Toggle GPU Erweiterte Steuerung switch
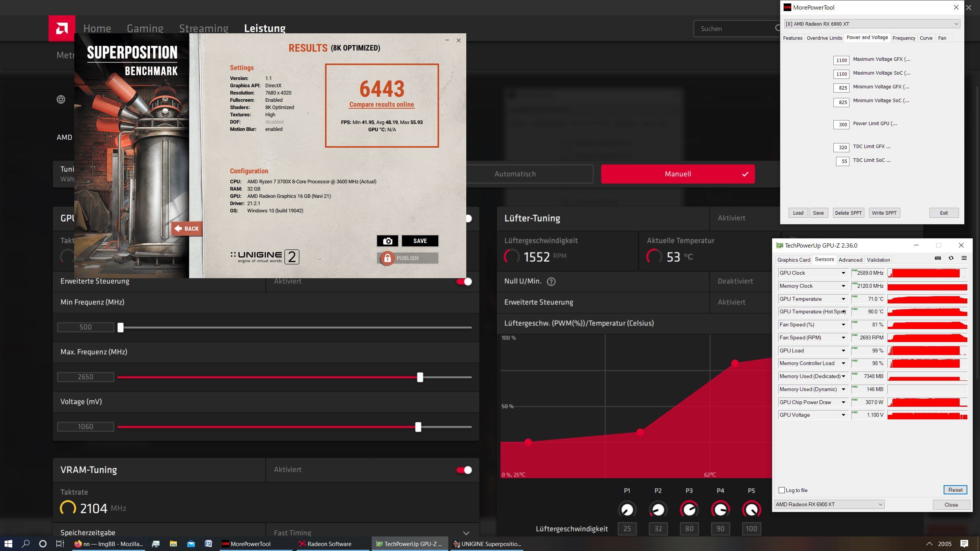 point(464,282)
